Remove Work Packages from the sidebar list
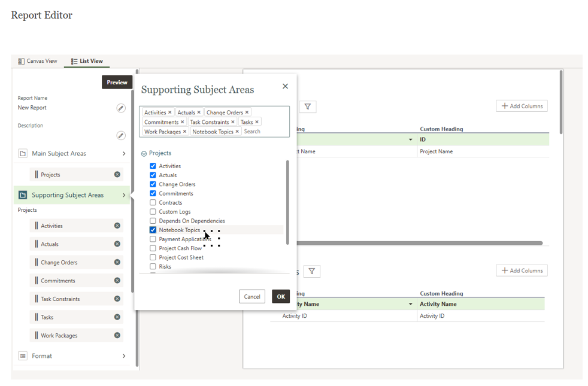 pyautogui.click(x=117, y=335)
